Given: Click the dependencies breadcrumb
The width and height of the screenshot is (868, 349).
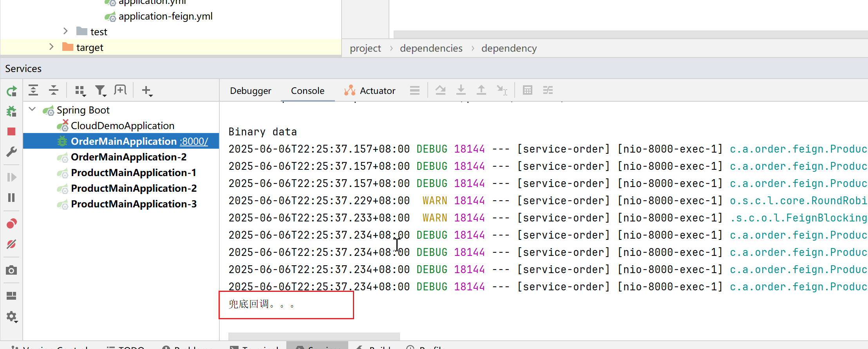Looking at the screenshot, I should (x=431, y=49).
